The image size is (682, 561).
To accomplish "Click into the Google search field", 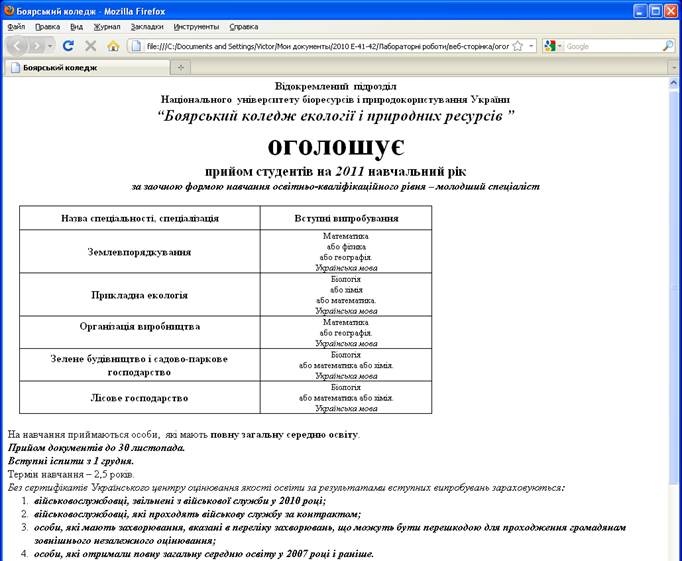I will coord(612,46).
